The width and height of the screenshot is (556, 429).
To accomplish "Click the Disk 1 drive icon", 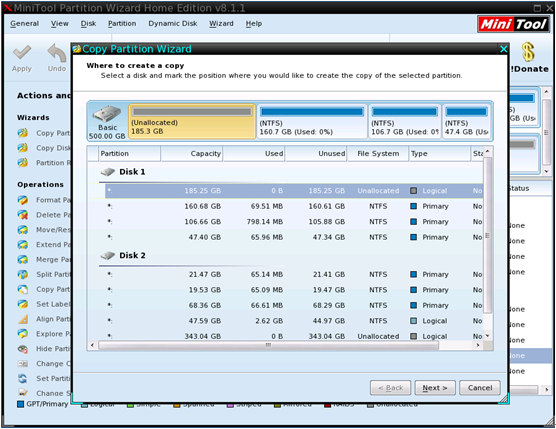I will click(x=108, y=172).
